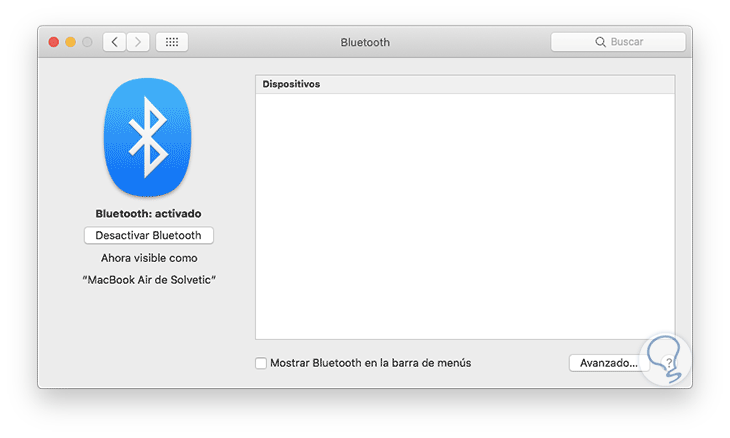Screen dimensions: 730x438
Task: Turn off Bluetooth with Desactivar Bluetooth
Action: (x=149, y=236)
